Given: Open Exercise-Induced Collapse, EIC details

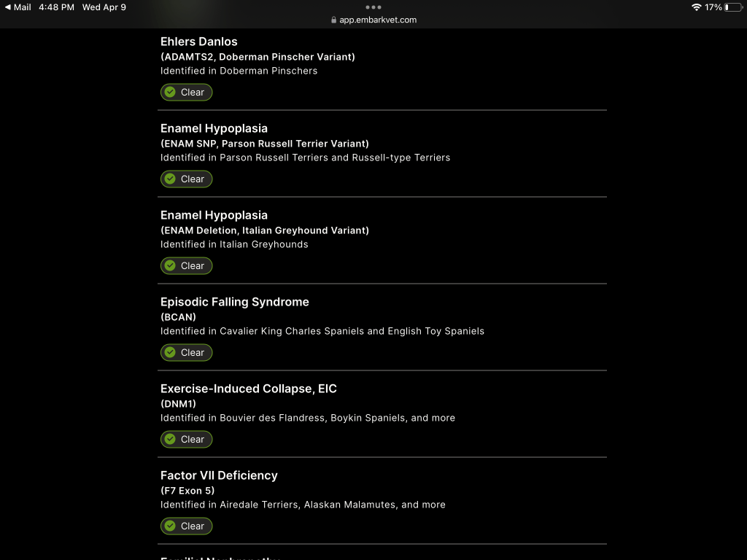Looking at the screenshot, I should point(249,389).
